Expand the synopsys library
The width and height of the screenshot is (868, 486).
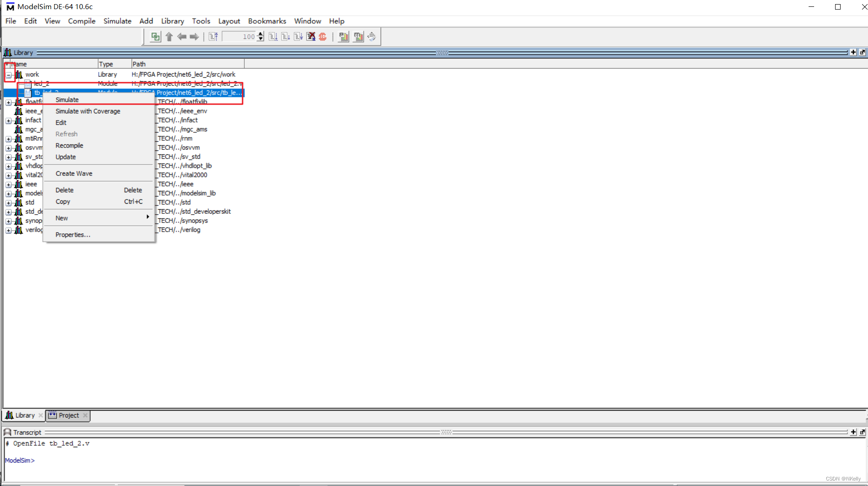point(9,221)
